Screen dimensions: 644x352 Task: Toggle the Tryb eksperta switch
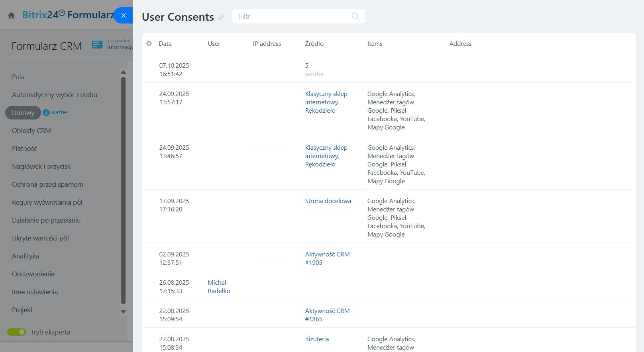pos(17,332)
